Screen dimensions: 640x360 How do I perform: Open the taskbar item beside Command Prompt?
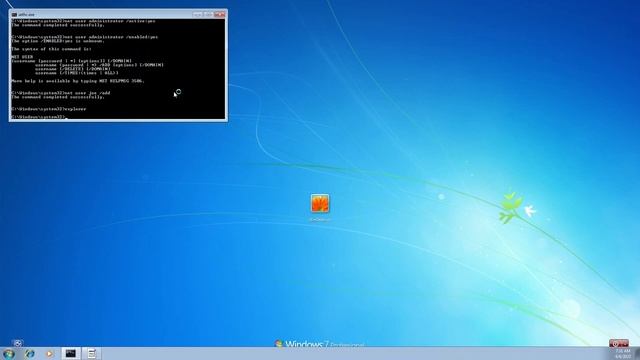point(91,353)
